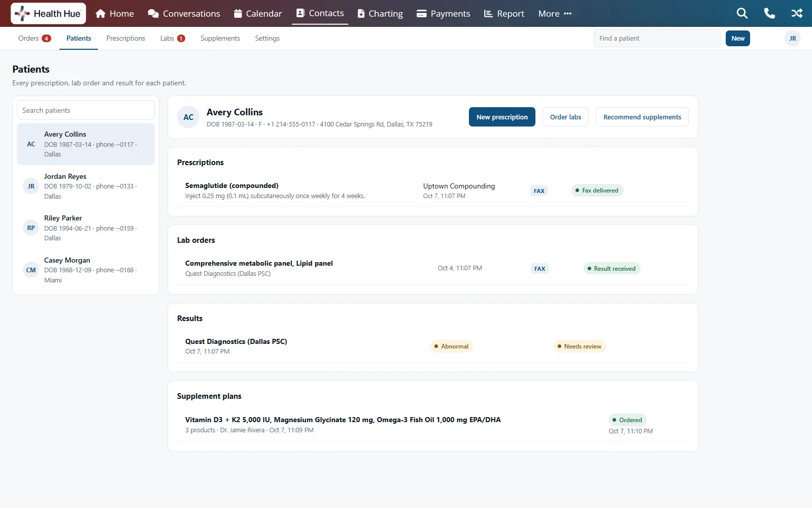Click the Result received status badge
This screenshot has width=812, height=508.
coord(612,269)
